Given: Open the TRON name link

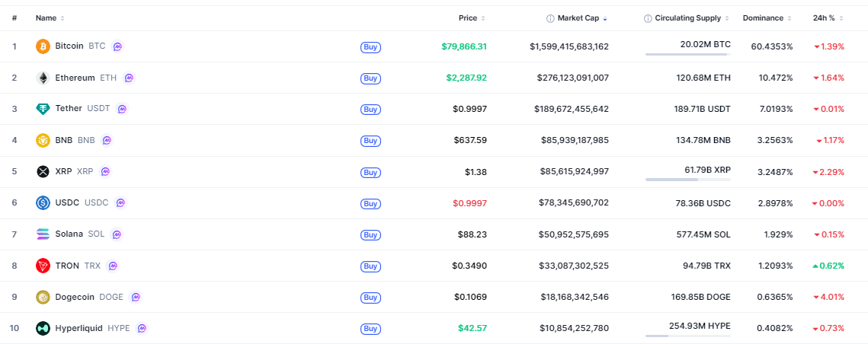Looking at the screenshot, I should tap(67, 266).
